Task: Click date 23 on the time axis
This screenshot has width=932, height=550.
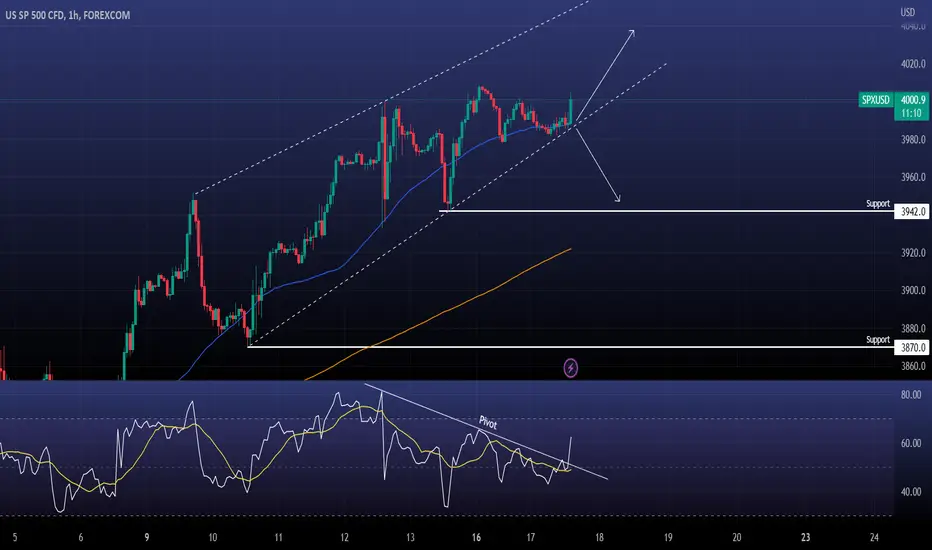Action: (x=805, y=538)
